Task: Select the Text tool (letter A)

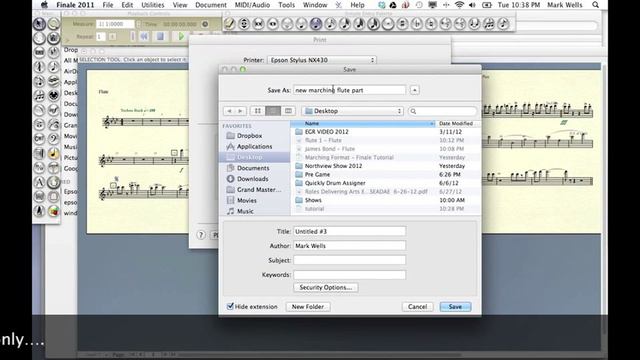Action: coord(39,182)
